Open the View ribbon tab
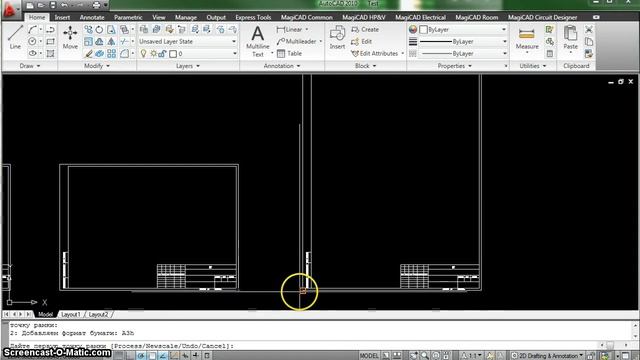The image size is (640, 360). 159,17
